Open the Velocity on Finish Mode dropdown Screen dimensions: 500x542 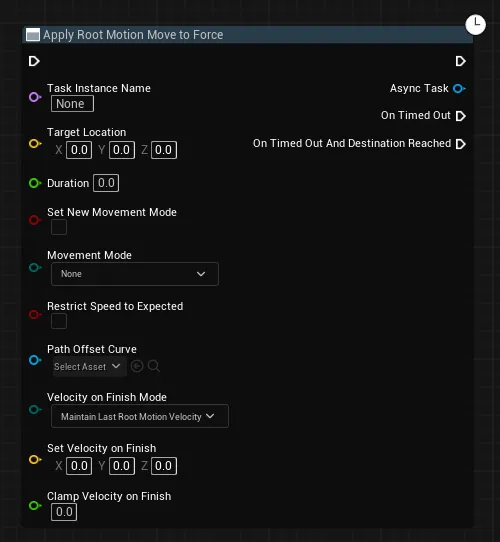click(140, 416)
